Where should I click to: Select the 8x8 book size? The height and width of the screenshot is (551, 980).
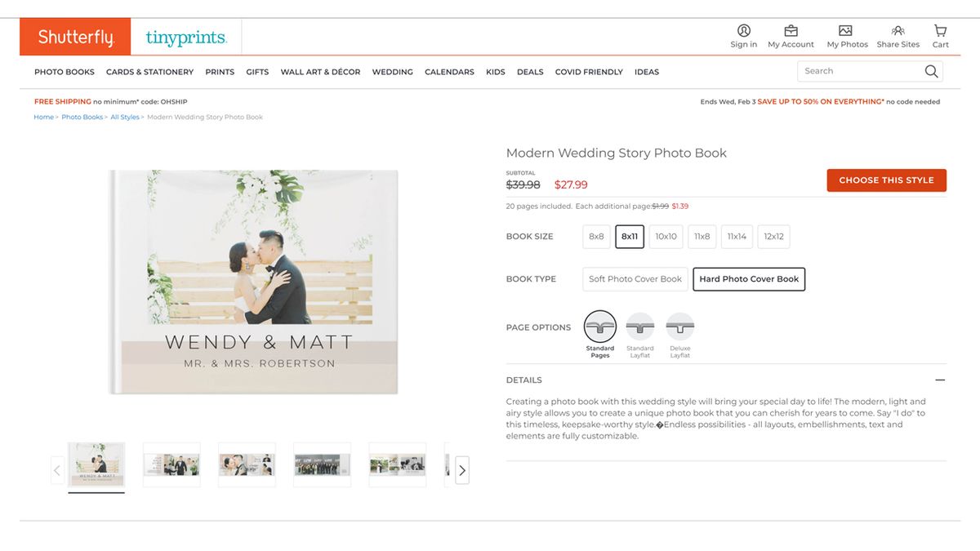point(596,237)
